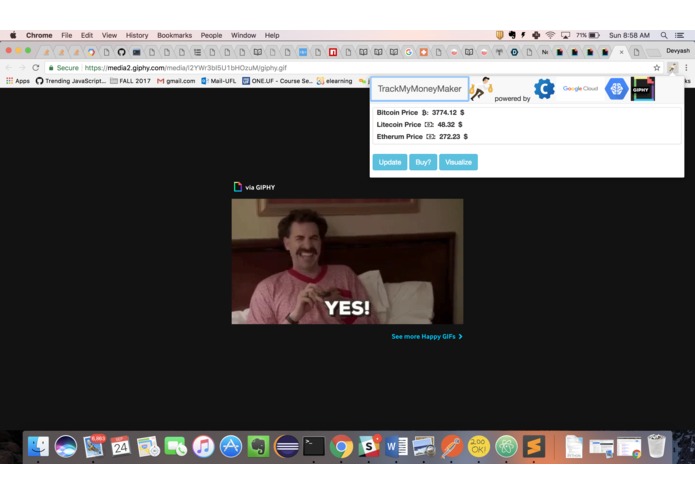Click the Evernote menu bar icon
The image size is (695, 494).
(x=512, y=35)
